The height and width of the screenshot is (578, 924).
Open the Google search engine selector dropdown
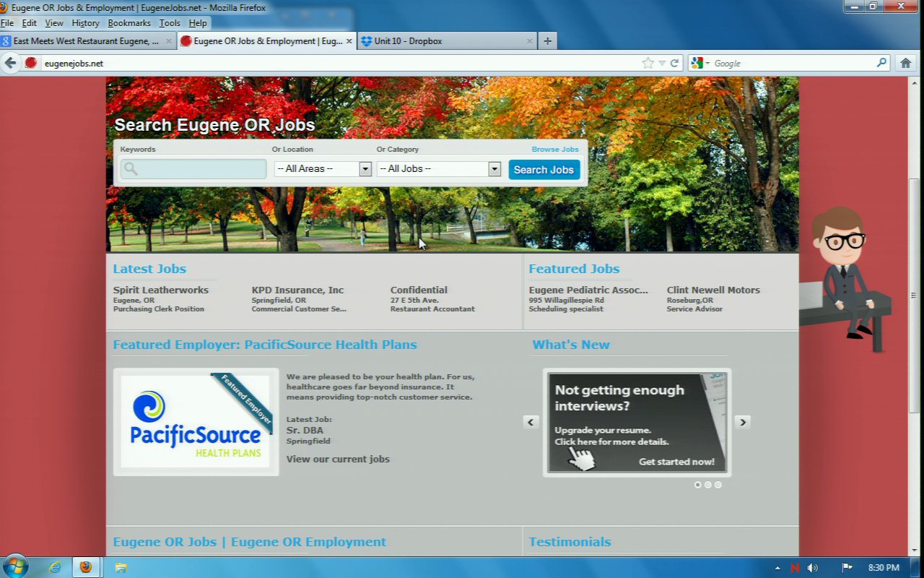pyautogui.click(x=699, y=64)
